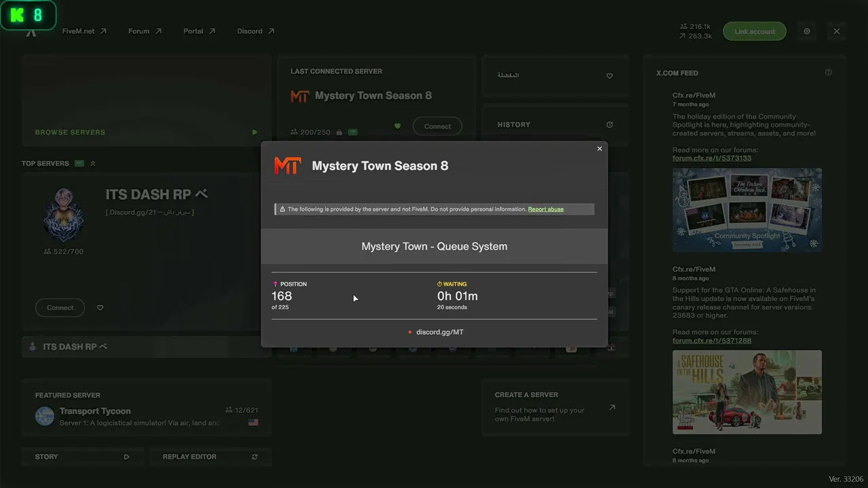Click the Mystery Town - Queue System banner

434,246
